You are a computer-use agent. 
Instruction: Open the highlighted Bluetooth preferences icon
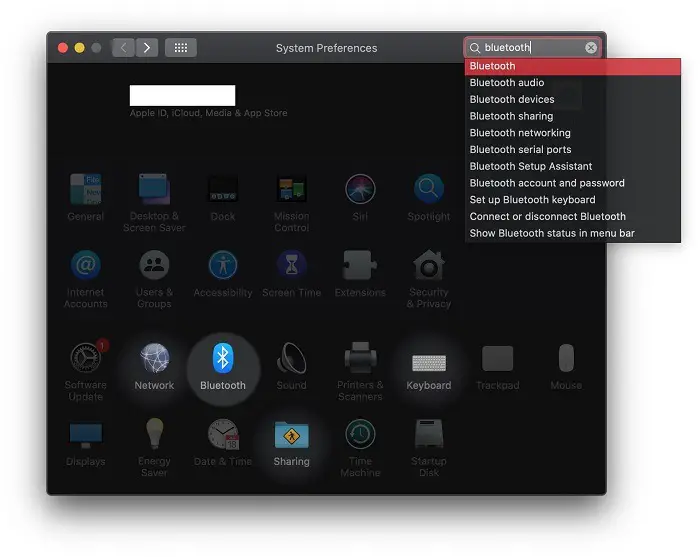pyautogui.click(x=223, y=358)
